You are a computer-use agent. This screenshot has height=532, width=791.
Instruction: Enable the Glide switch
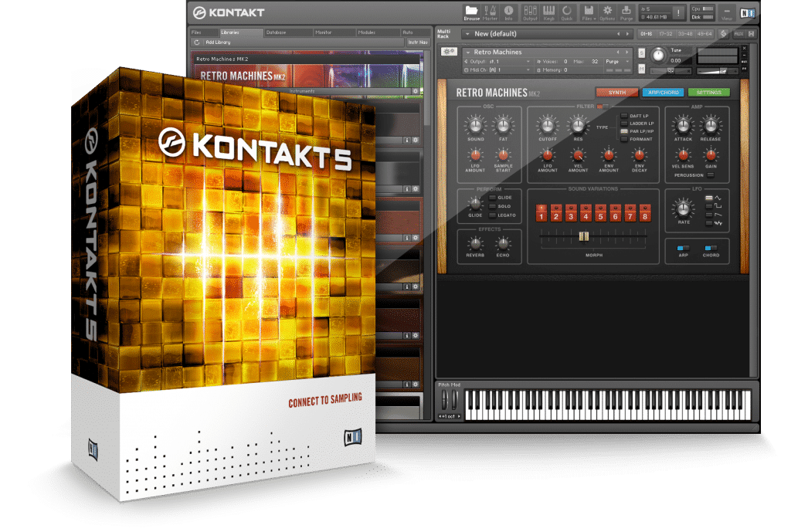[x=492, y=198]
